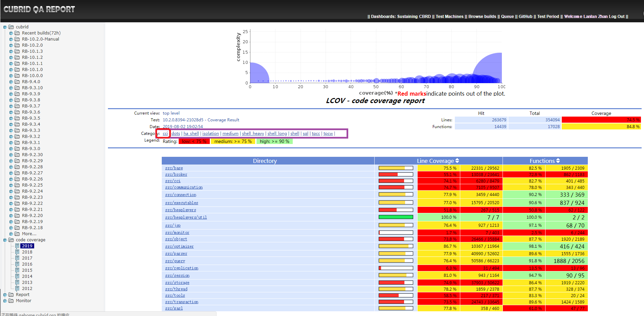Click the high rating green legend swatch

(274, 141)
